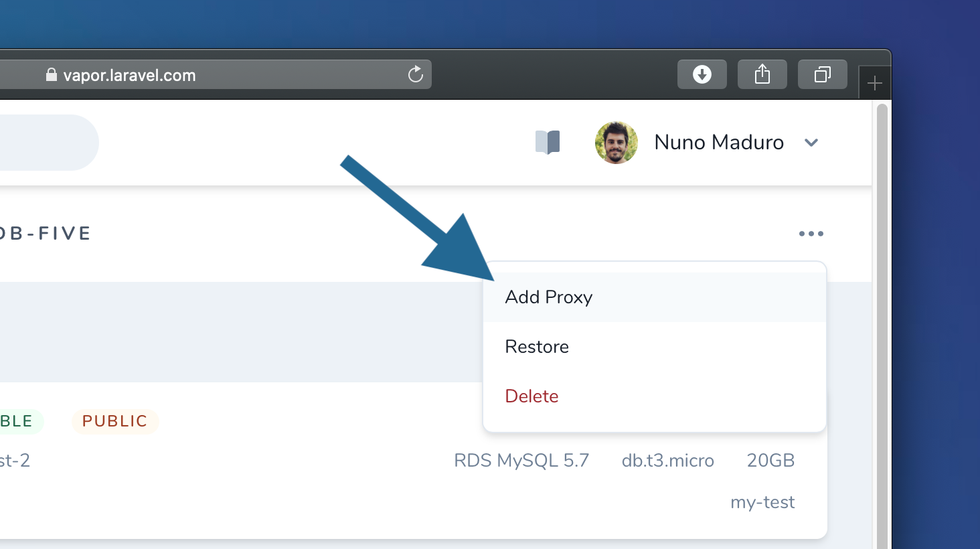
Task: Choose Restore in the dropdown menu
Action: pyautogui.click(x=655, y=347)
